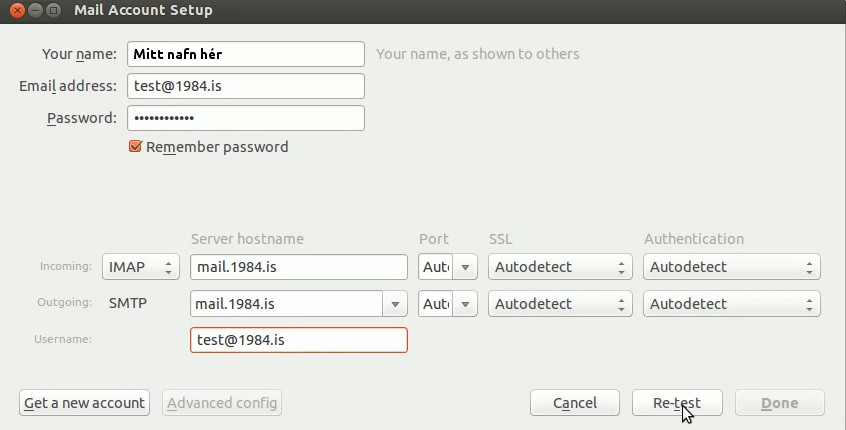Open the incoming Authentication Autodetect dropdown
This screenshot has width=846, height=430.
point(732,267)
